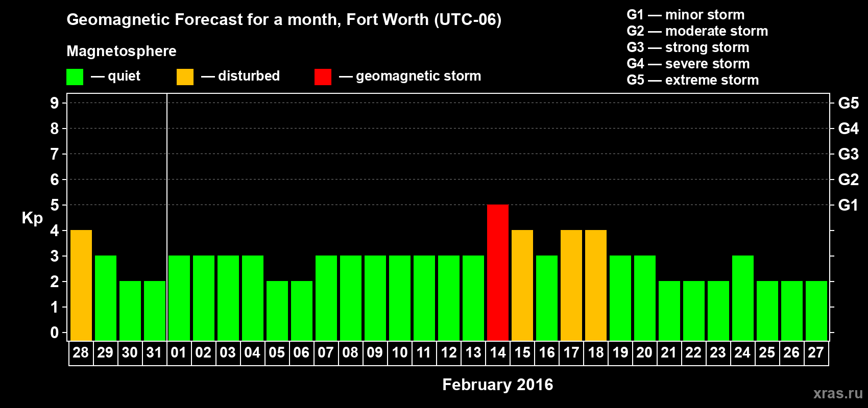The height and width of the screenshot is (408, 868).
Task: Click the Kp value '9' on left axis
Action: [55, 104]
